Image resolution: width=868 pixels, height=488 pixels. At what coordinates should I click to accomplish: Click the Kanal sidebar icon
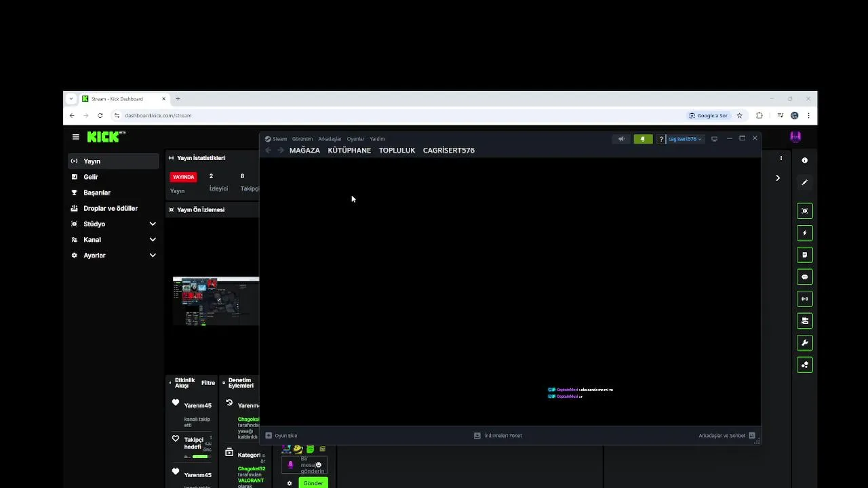coord(75,239)
